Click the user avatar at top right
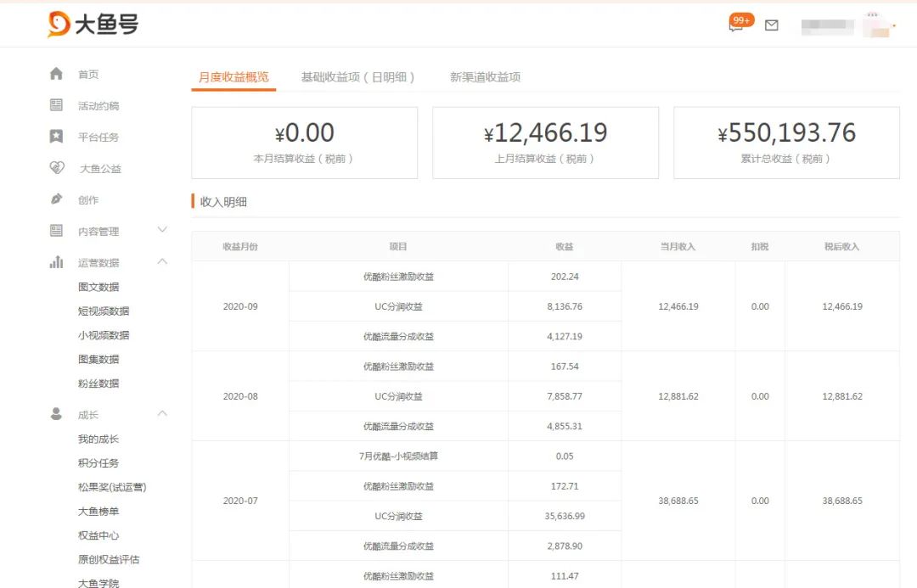The height and width of the screenshot is (588, 917). 875,25
